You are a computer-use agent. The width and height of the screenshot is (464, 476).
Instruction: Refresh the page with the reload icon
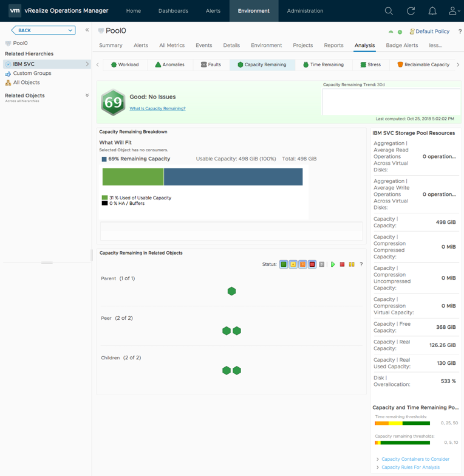tap(411, 11)
